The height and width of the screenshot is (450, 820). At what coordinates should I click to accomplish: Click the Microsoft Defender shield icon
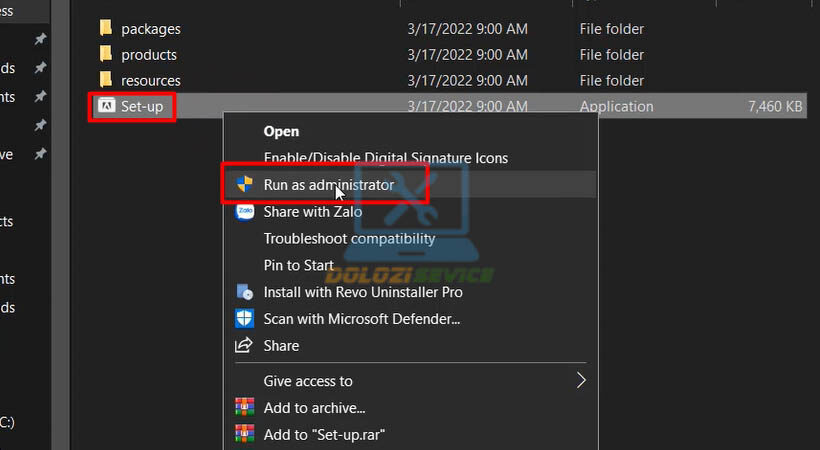coord(244,319)
